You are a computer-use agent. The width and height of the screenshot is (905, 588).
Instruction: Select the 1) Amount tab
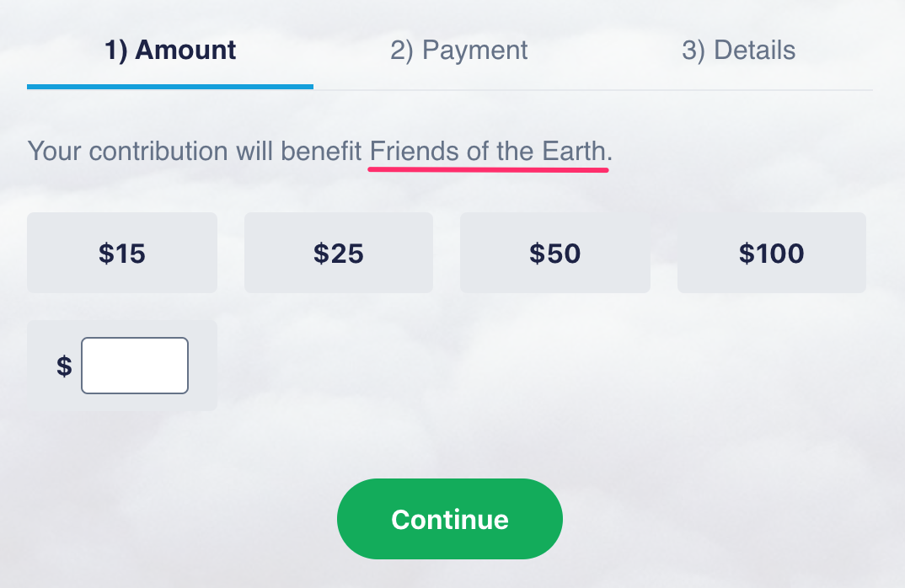(170, 51)
